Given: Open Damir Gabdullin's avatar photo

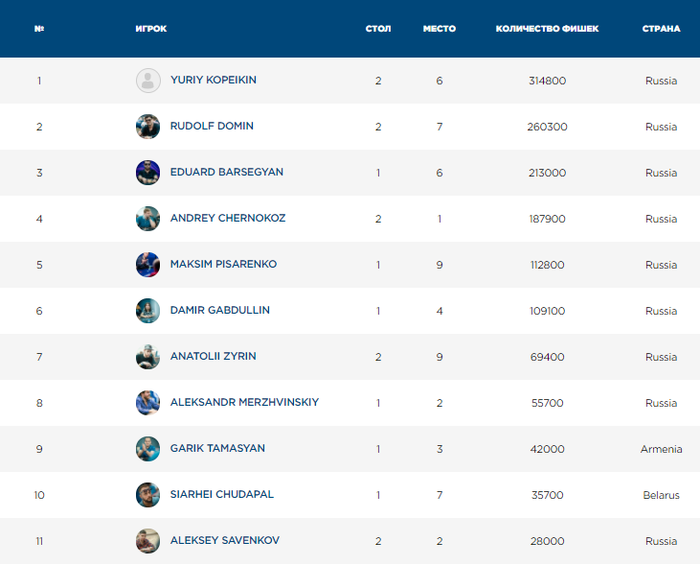Looking at the screenshot, I should pyautogui.click(x=148, y=310).
